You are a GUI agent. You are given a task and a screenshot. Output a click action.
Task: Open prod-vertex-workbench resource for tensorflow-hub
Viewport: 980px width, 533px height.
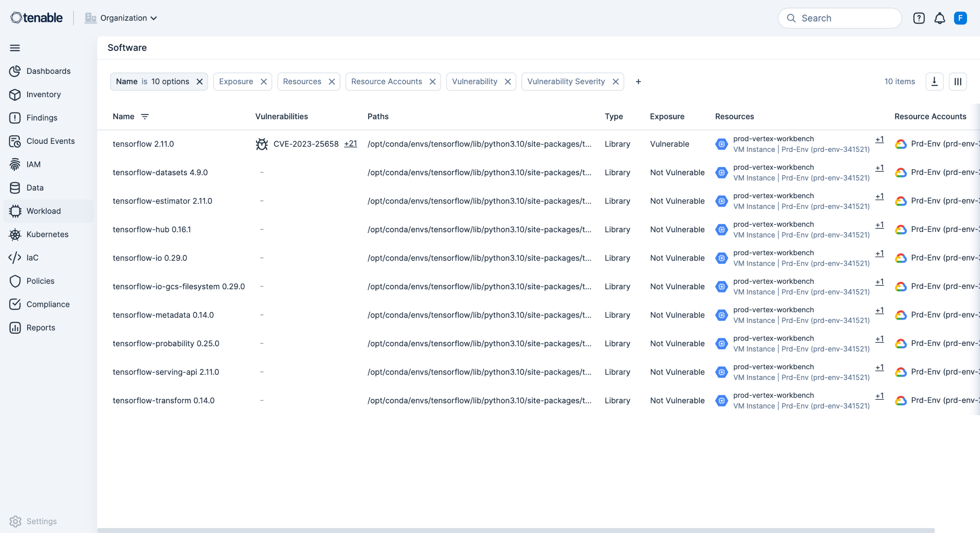click(x=773, y=224)
